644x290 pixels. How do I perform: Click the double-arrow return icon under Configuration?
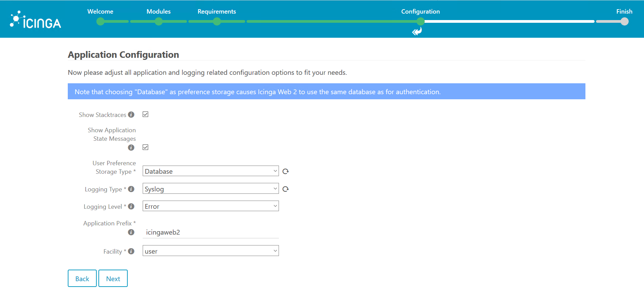417,32
